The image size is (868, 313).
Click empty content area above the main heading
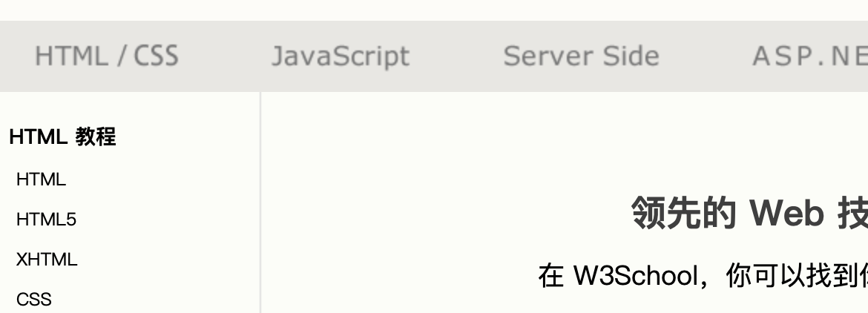tap(564, 141)
